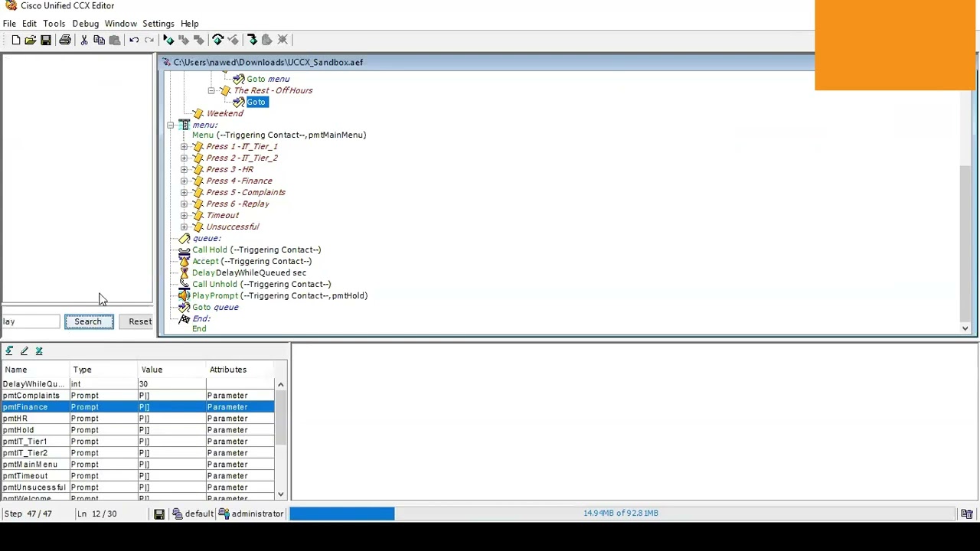Collapse The Rest - Off Hours branch
Screen dimensions: 980x551
tap(211, 90)
